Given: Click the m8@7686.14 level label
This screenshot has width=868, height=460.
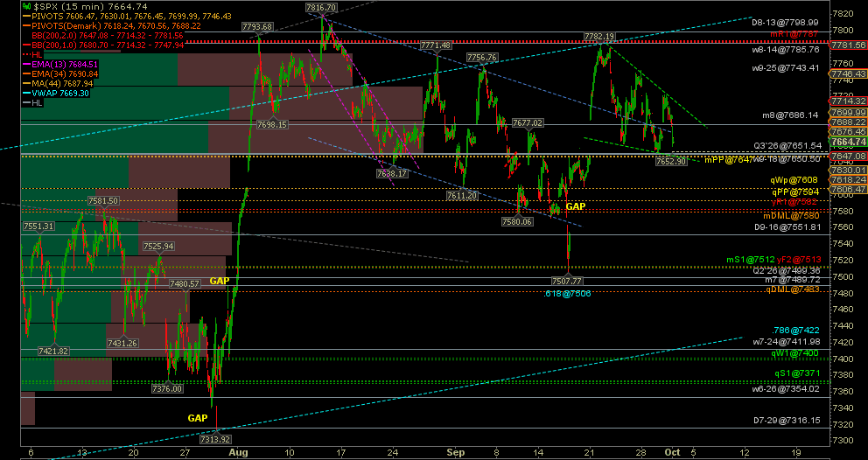Looking at the screenshot, I should 791,115.
